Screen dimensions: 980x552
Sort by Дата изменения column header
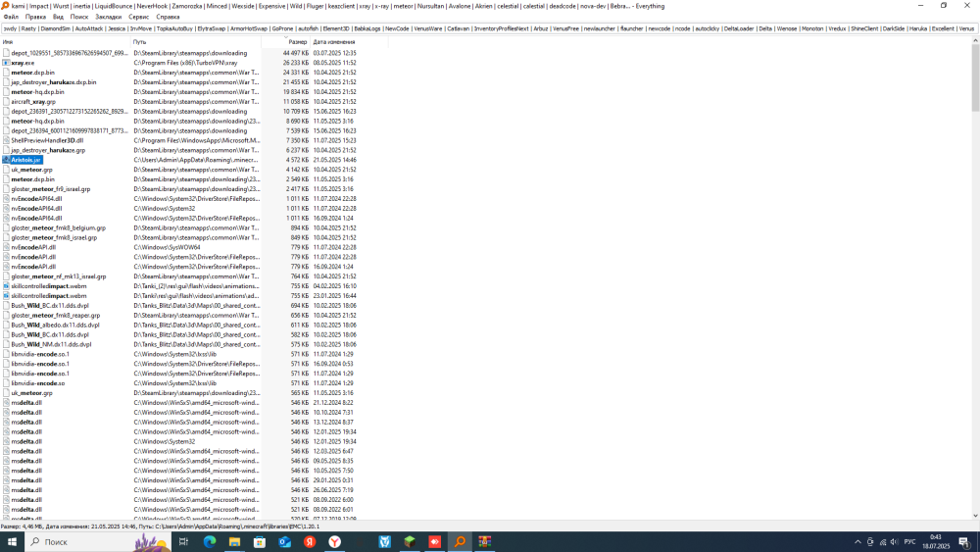(x=349, y=42)
